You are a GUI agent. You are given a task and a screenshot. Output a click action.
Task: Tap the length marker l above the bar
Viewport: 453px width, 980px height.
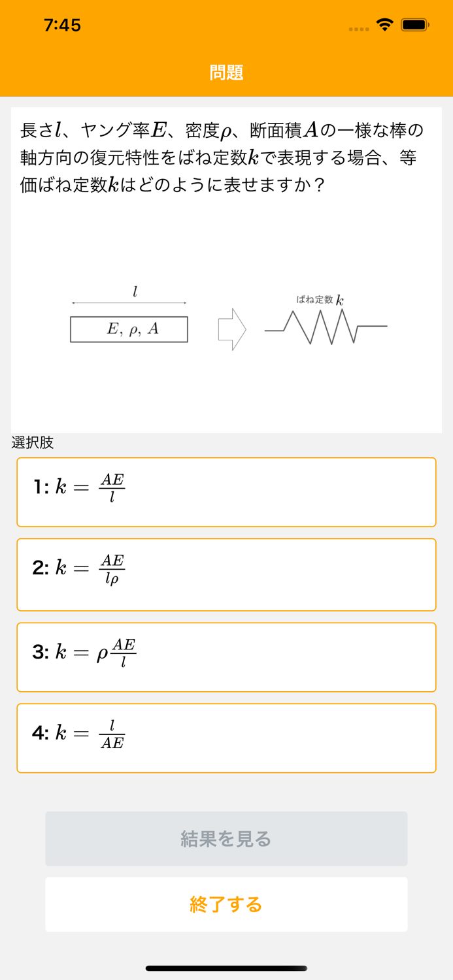point(134,292)
